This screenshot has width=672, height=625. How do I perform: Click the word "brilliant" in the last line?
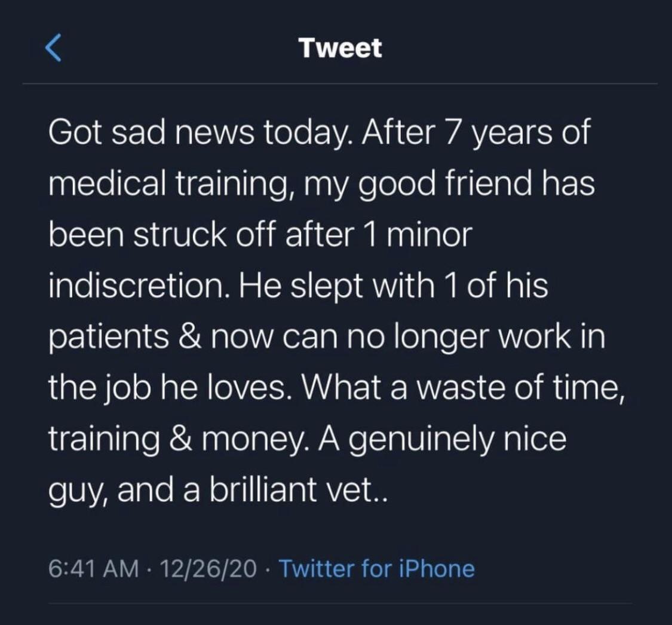tap(257, 492)
